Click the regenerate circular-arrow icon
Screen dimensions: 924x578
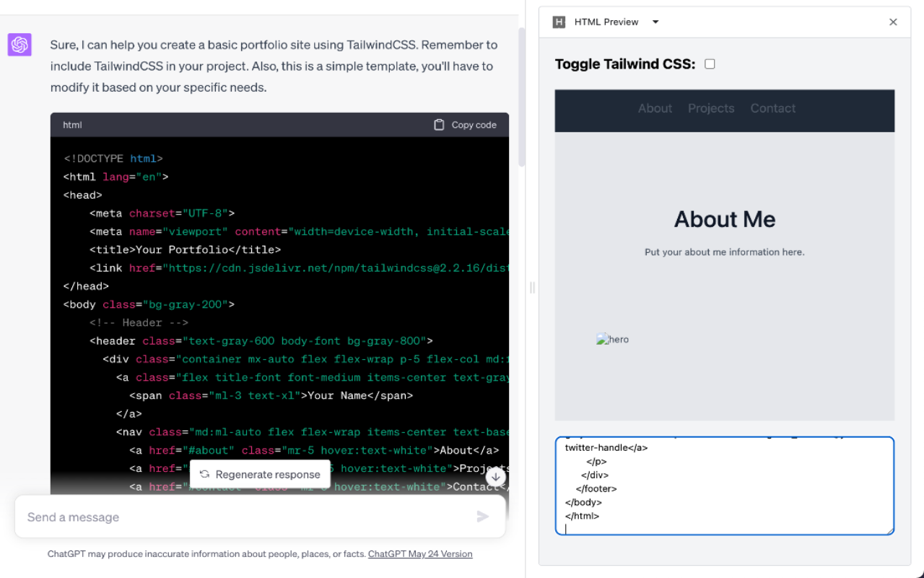click(x=204, y=474)
